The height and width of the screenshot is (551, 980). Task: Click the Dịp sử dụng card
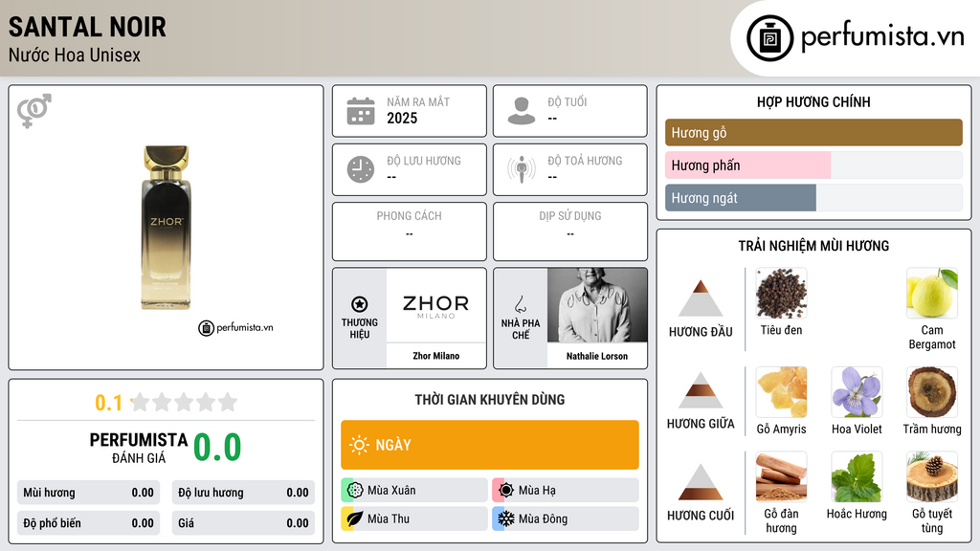click(x=570, y=231)
